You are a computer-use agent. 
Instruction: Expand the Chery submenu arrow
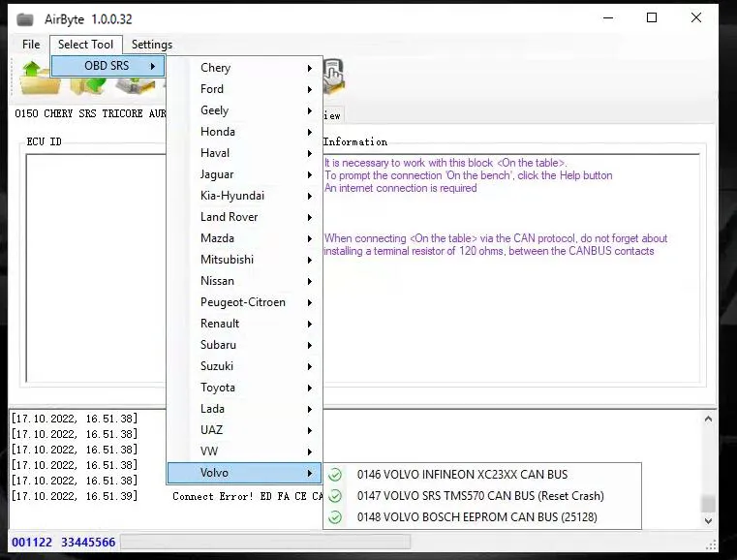(x=310, y=68)
